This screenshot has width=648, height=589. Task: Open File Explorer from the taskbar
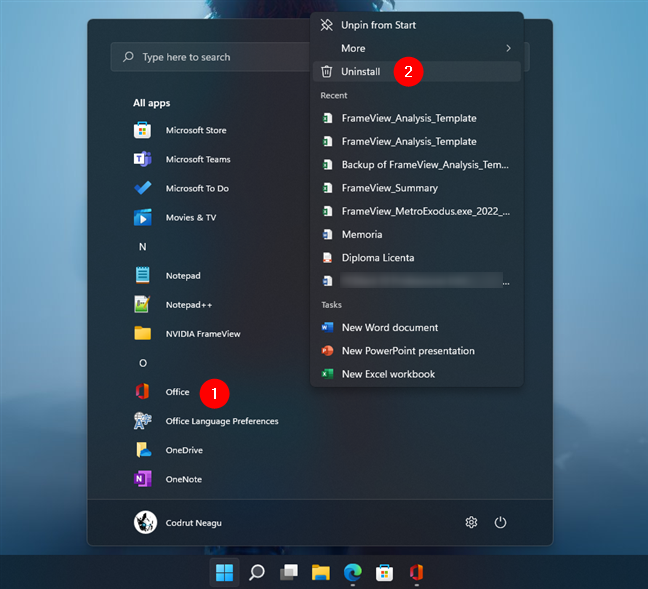click(x=321, y=572)
